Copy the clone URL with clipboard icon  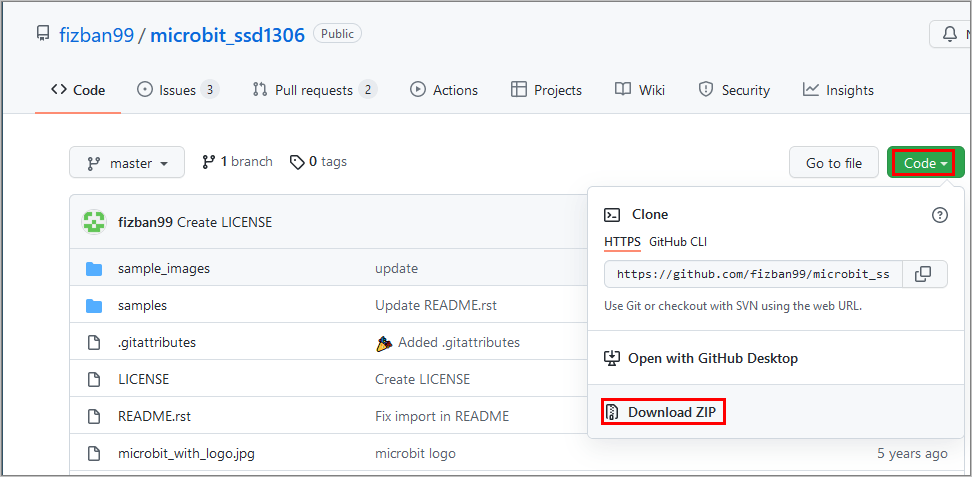pos(924,274)
